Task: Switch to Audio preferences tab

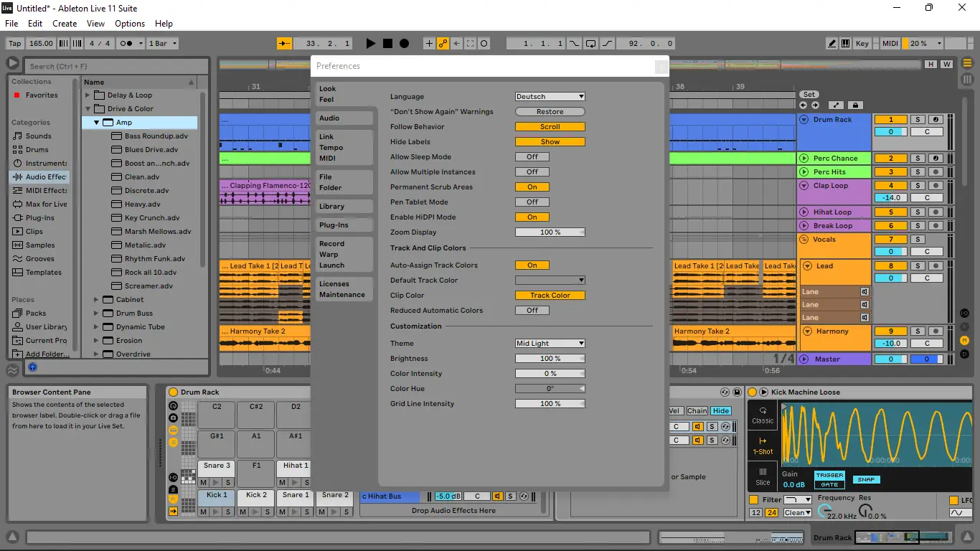Action: click(344, 118)
